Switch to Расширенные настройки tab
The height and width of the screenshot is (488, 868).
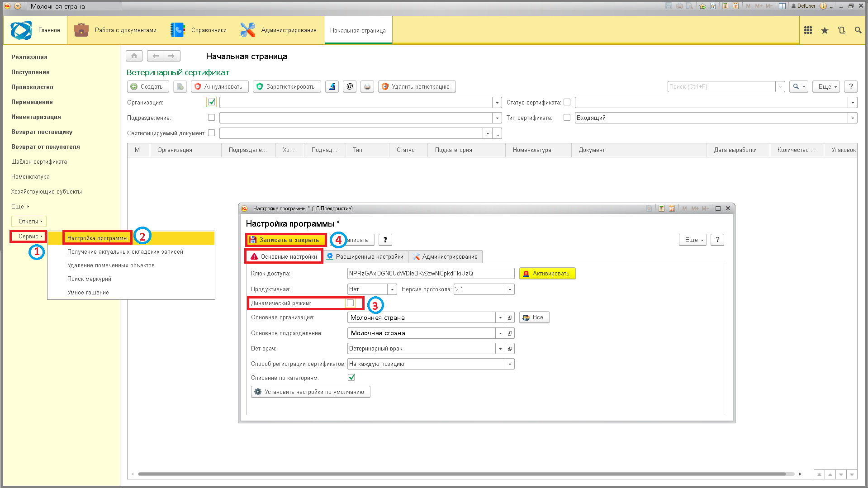coord(365,256)
